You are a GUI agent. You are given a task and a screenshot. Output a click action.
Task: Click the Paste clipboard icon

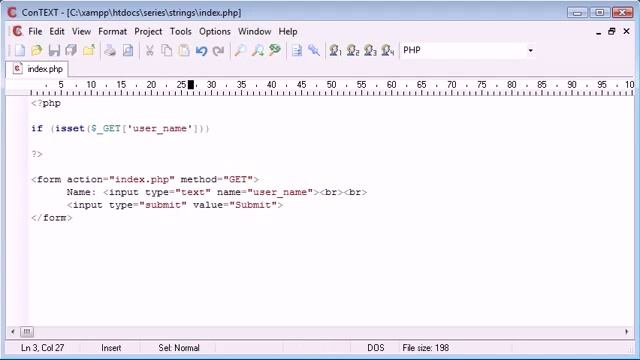[184, 50]
